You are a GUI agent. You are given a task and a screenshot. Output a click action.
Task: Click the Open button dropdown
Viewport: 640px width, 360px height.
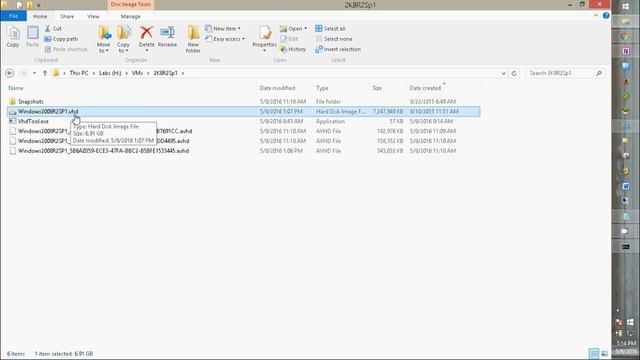pos(293,29)
